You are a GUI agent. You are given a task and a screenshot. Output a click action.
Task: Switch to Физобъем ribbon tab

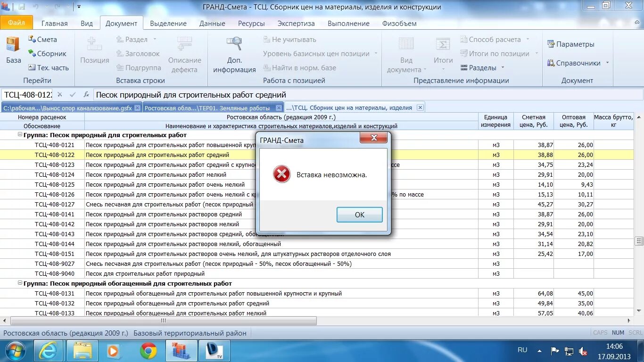[x=399, y=23]
